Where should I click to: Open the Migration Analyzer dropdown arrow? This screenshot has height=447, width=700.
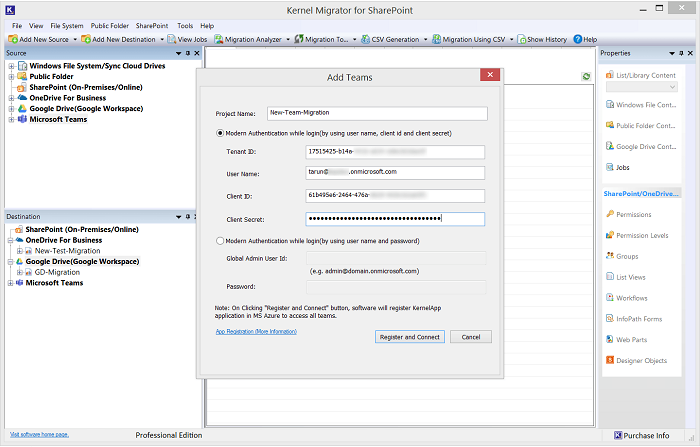click(288, 39)
